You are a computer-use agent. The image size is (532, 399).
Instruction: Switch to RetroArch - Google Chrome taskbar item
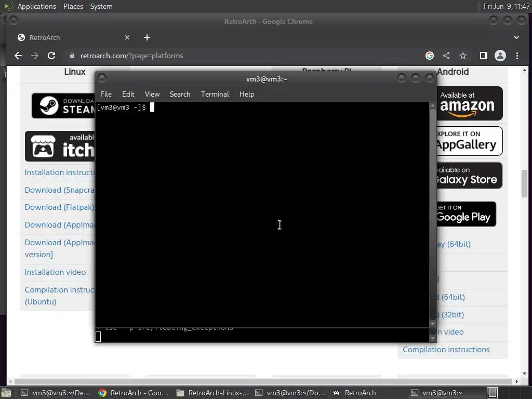click(134, 393)
